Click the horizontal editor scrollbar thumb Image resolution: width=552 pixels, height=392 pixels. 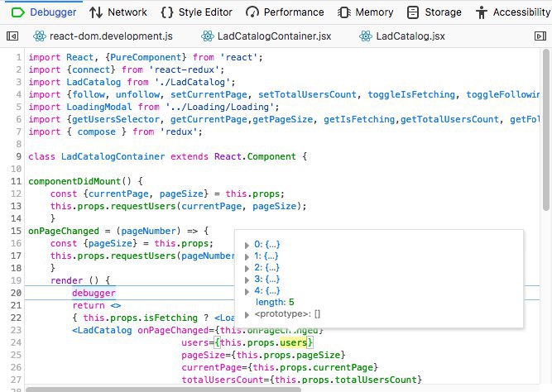click(x=163, y=390)
